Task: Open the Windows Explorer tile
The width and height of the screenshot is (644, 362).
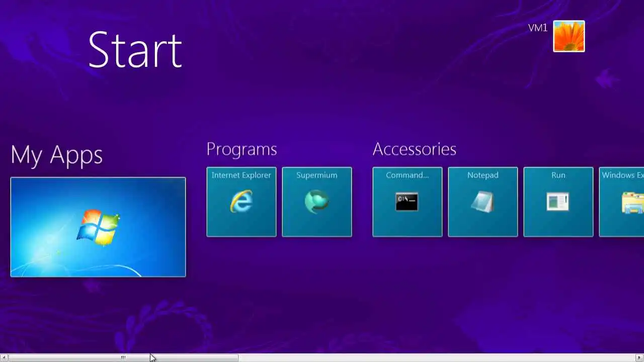Action: click(622, 202)
